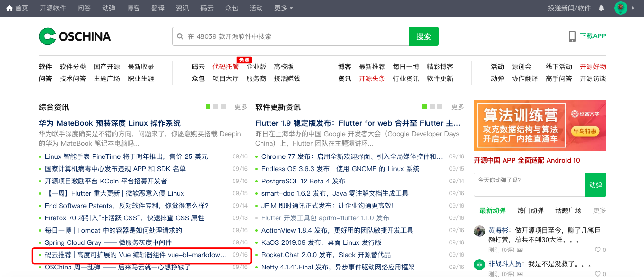
Task: Open Linux 智能手表 PineTime news item
Action: click(x=126, y=156)
